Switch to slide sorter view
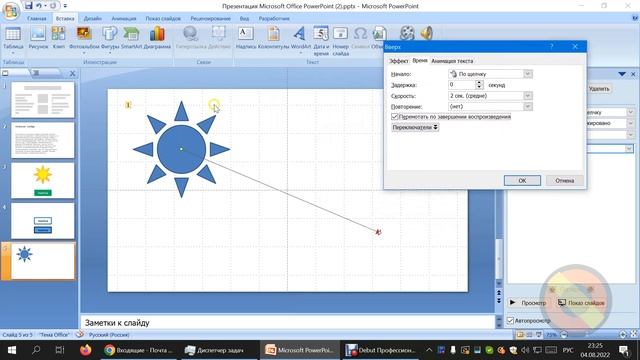 click(529, 335)
